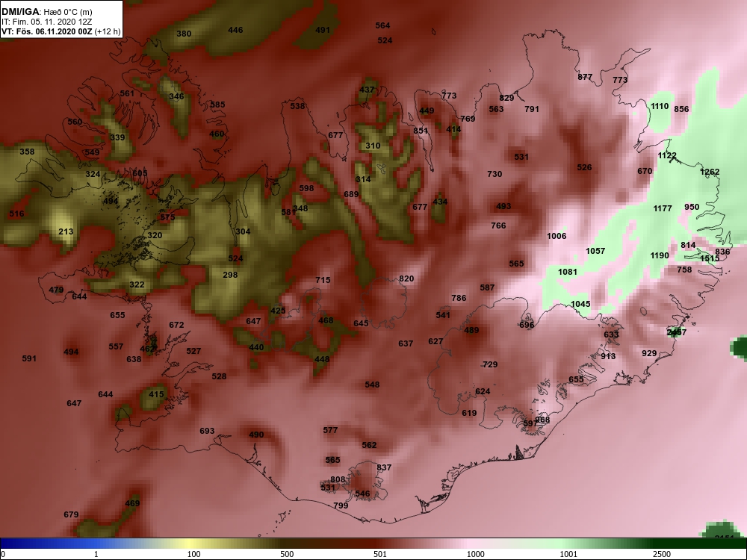Click the map value 929
The width and height of the screenshot is (747, 560).
[x=649, y=353]
